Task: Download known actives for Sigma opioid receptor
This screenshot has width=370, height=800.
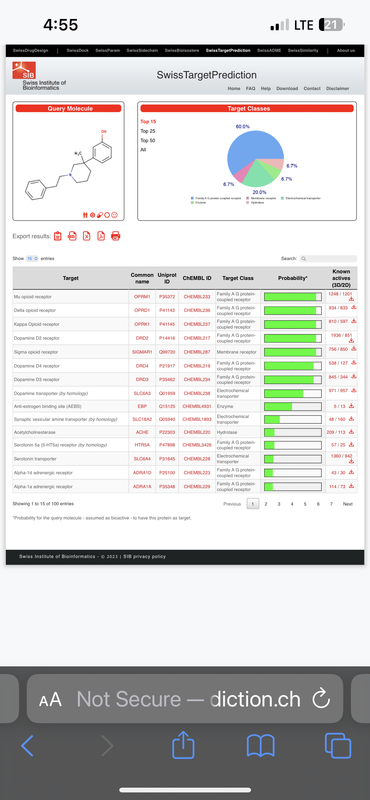Action: pos(354,349)
